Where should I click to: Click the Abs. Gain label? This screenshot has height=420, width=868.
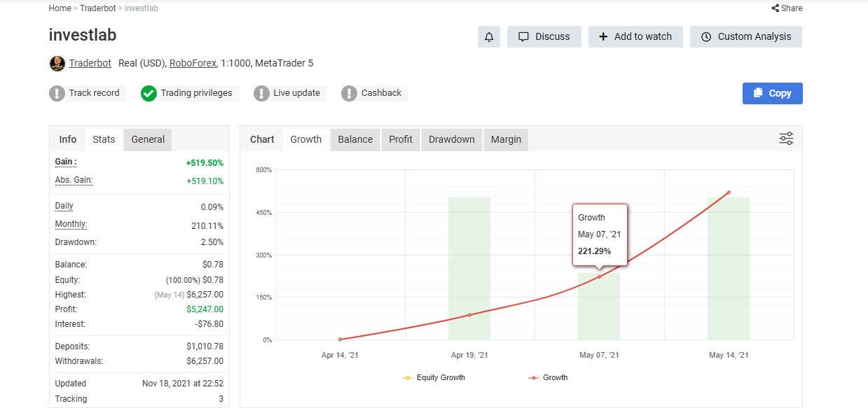tap(74, 180)
